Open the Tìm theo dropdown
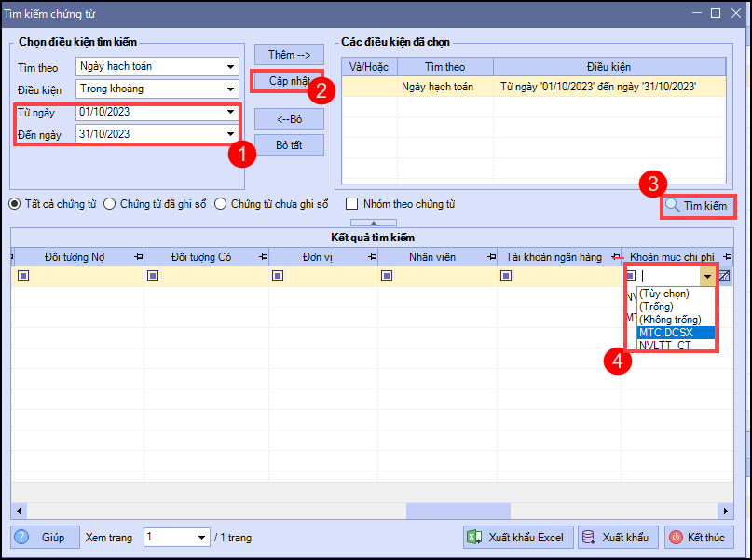The width and height of the screenshot is (752, 560). point(230,66)
